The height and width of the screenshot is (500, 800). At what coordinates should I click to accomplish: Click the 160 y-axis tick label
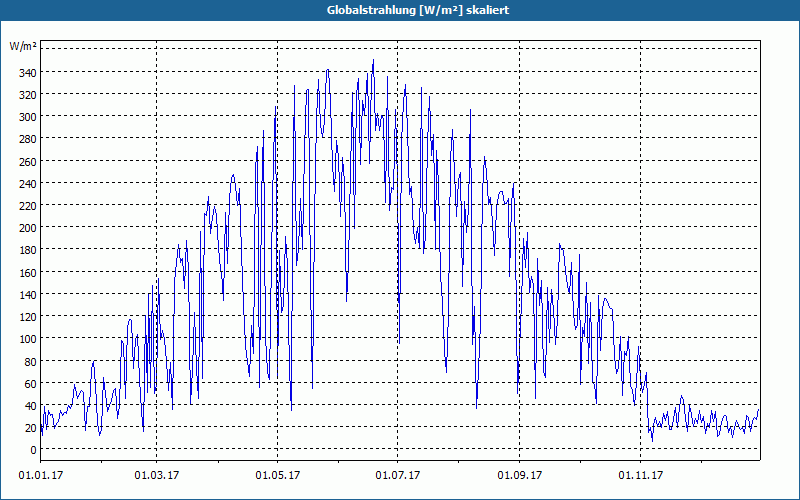27,272
